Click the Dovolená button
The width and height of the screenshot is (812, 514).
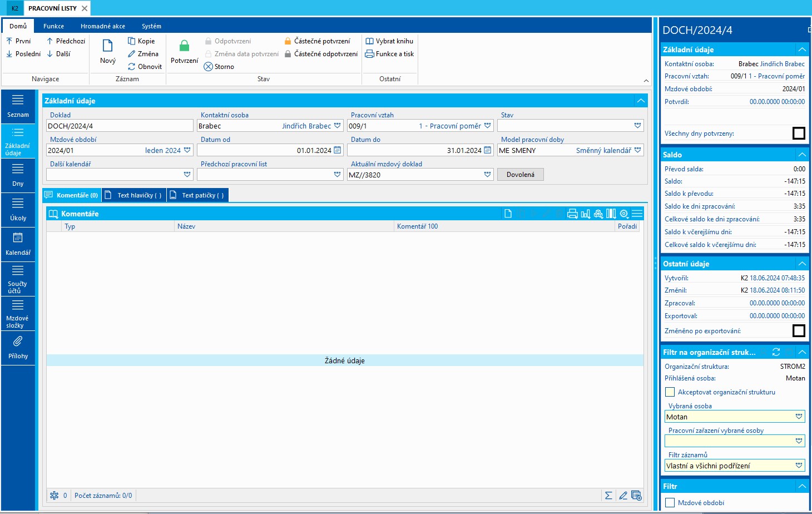521,175
